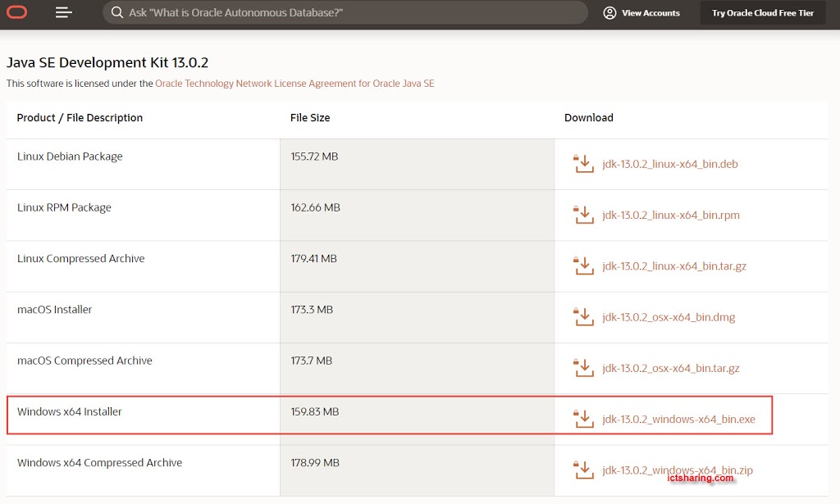Click Try Oracle Cloud Free Tier button
The image size is (840, 504).
[763, 13]
